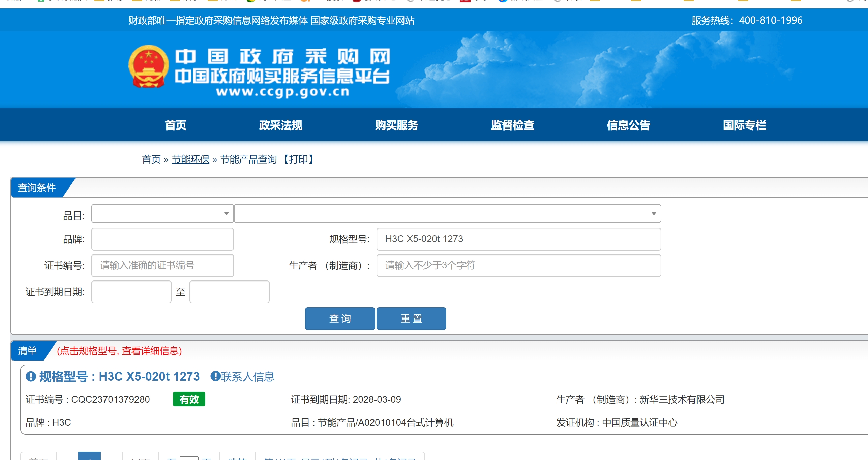Click the www.ccgp.gov.cn banner URL
Screen dimensions: 868x460
coord(282,92)
